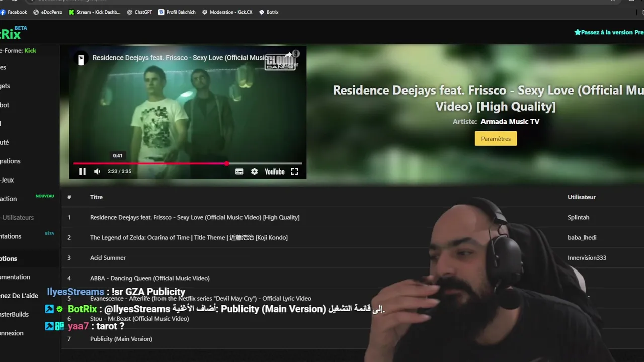Open the Moderation - Kick.CX bookmark
The image size is (644, 362).
click(227, 12)
